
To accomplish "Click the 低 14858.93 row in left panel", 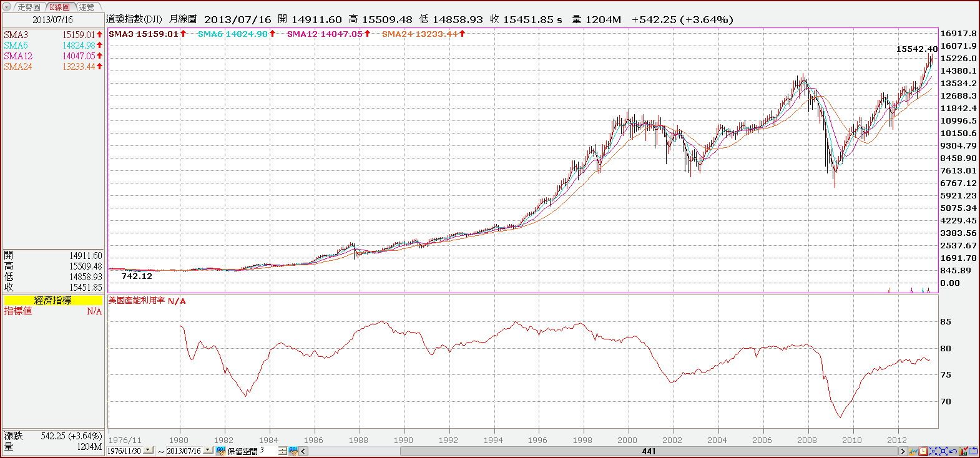I will pyautogui.click(x=53, y=276).
